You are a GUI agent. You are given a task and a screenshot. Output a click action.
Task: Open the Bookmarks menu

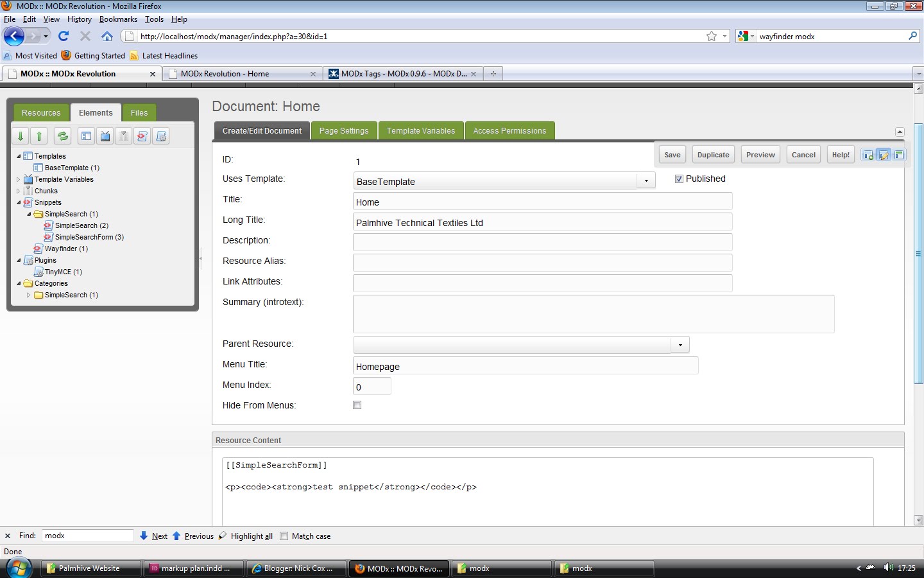[118, 19]
